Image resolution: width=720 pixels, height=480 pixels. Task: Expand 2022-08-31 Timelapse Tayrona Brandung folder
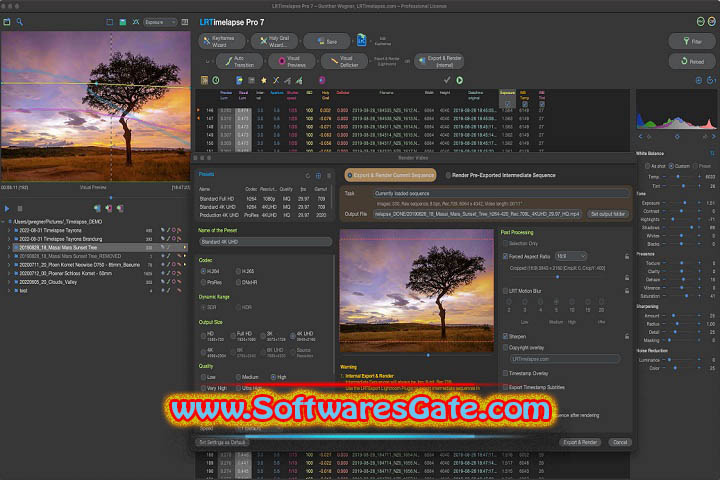(x=9, y=239)
